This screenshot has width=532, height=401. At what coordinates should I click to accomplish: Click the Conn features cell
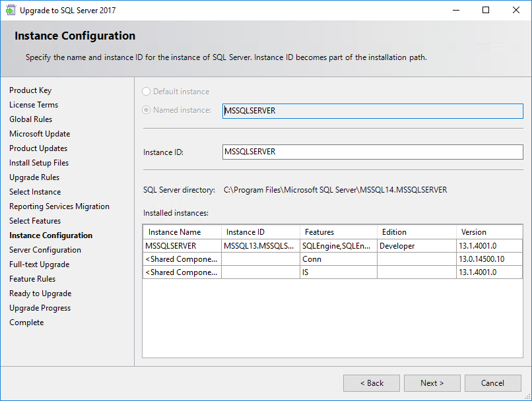tap(339, 259)
